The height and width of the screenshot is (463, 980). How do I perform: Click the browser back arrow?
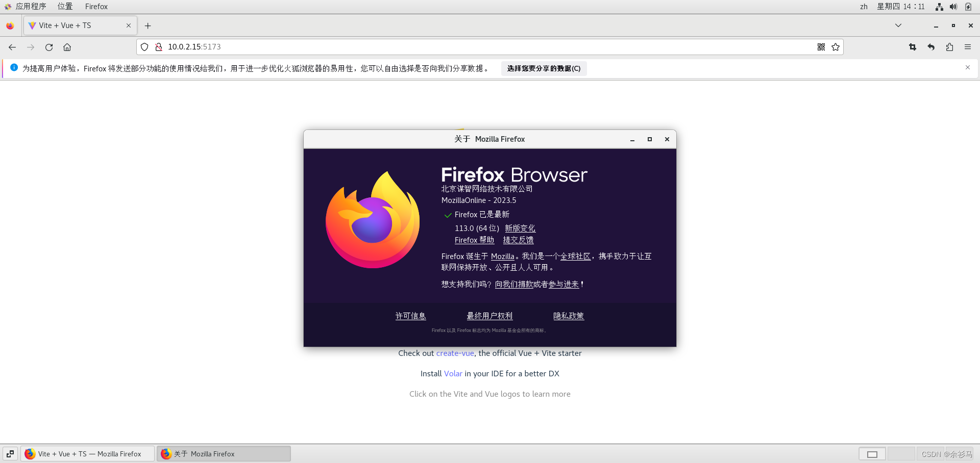tap(12, 47)
